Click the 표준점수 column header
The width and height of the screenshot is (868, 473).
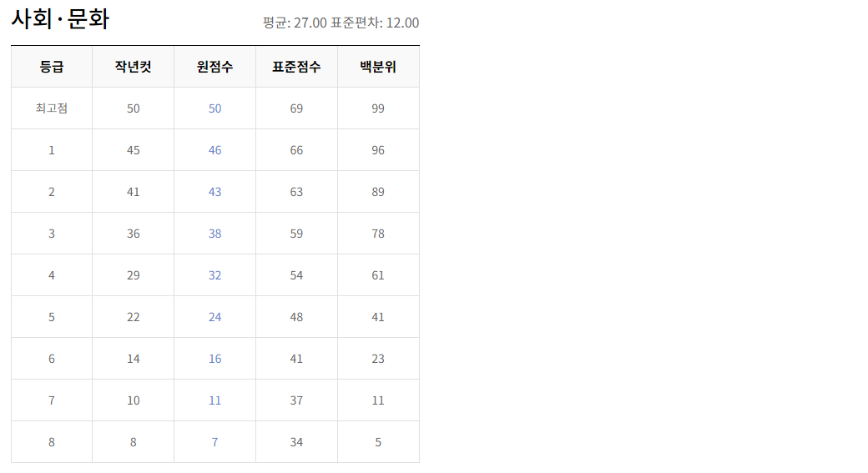296,67
